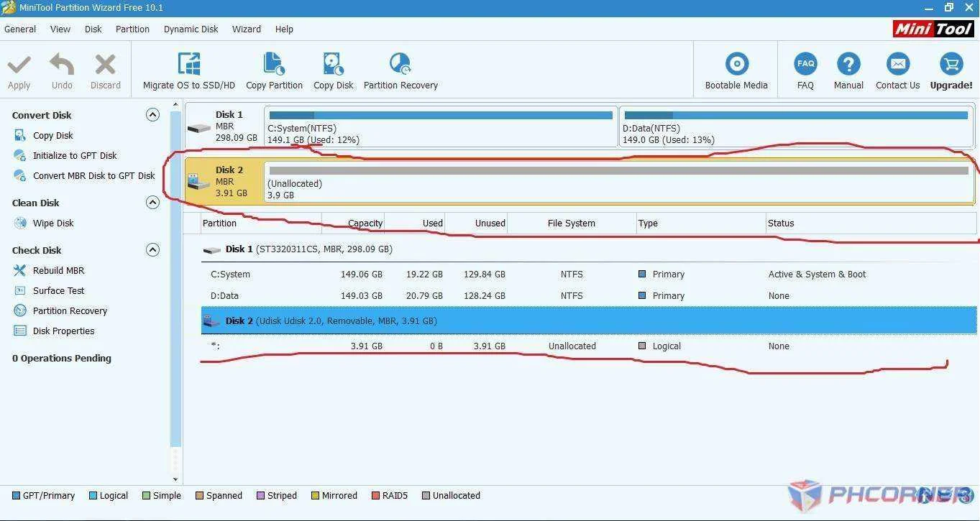980x521 pixels.
Task: Click the Upgrade cart icon
Action: coord(951,64)
